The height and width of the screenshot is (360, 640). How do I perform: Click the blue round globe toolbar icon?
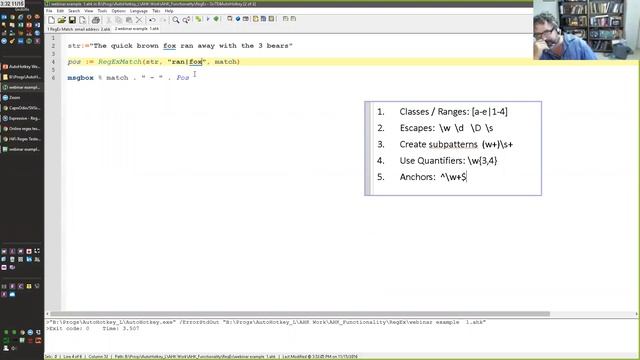click(238, 19)
